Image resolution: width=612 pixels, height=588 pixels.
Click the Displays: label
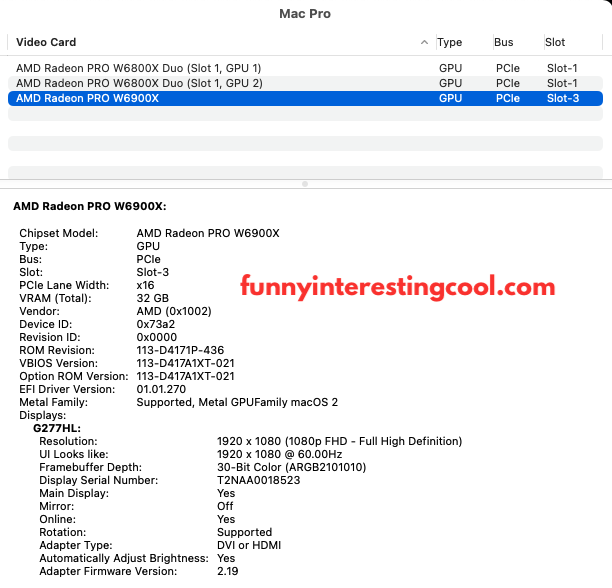point(43,415)
